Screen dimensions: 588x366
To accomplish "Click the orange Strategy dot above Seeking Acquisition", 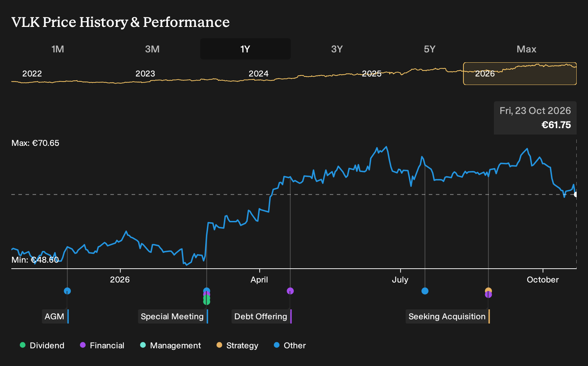I will click(488, 290).
